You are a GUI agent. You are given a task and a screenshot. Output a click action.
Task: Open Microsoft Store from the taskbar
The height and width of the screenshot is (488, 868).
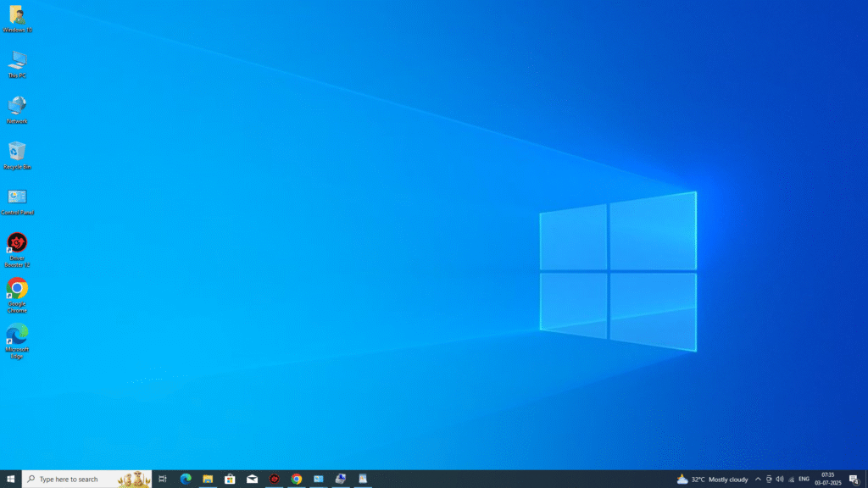[230, 480]
